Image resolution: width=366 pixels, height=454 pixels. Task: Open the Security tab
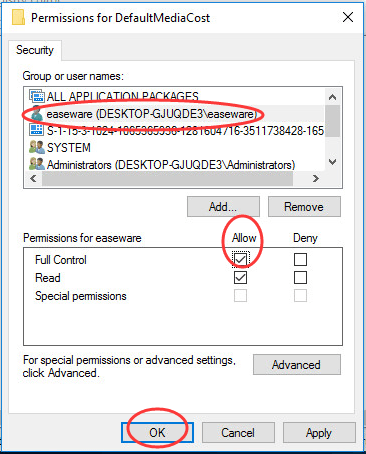(35, 50)
